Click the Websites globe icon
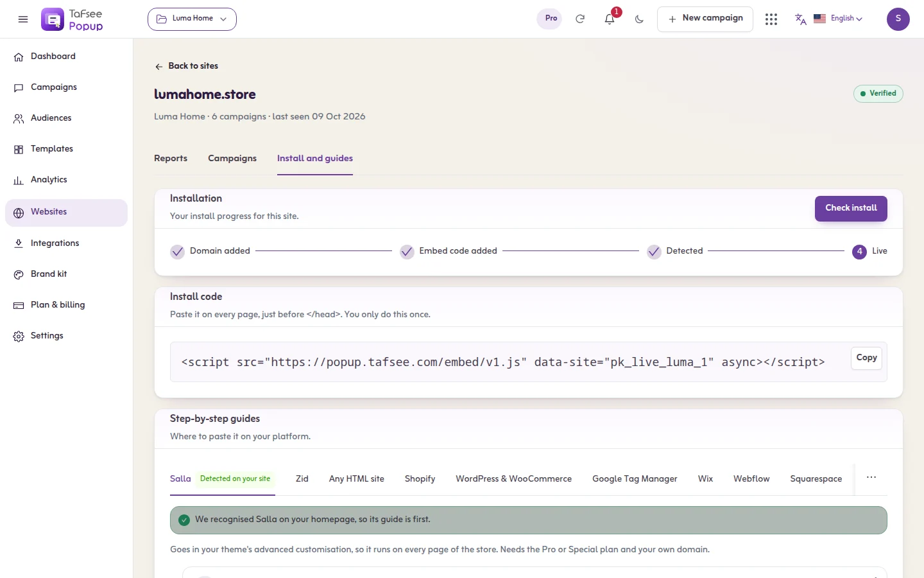 coord(19,213)
